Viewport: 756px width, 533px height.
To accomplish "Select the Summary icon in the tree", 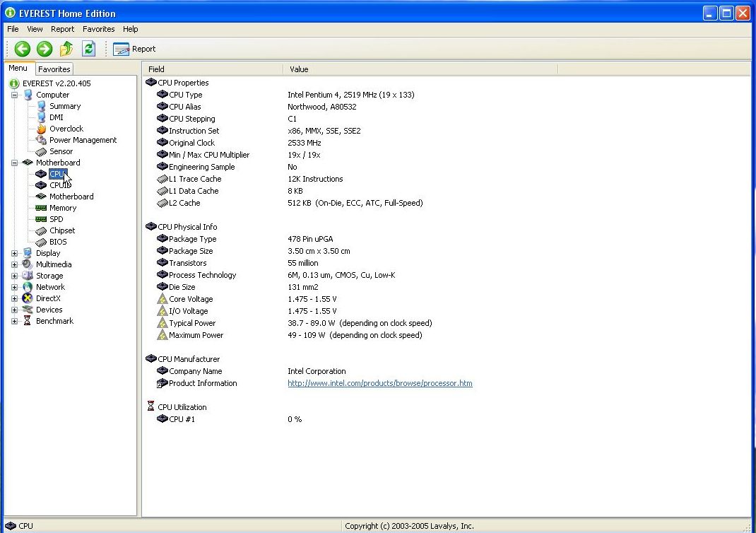I will coord(42,106).
